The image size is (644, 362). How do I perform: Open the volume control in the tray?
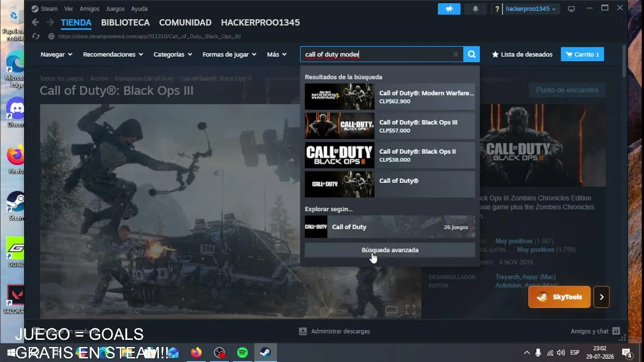pos(561,352)
